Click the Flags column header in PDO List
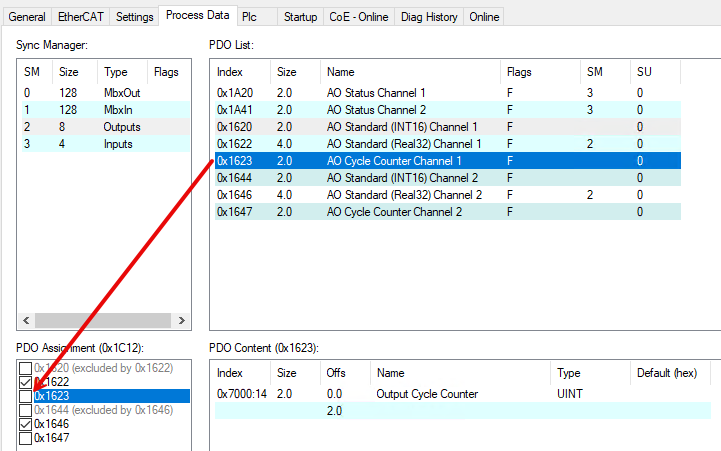Image resolution: width=721 pixels, height=451 pixels. point(540,72)
